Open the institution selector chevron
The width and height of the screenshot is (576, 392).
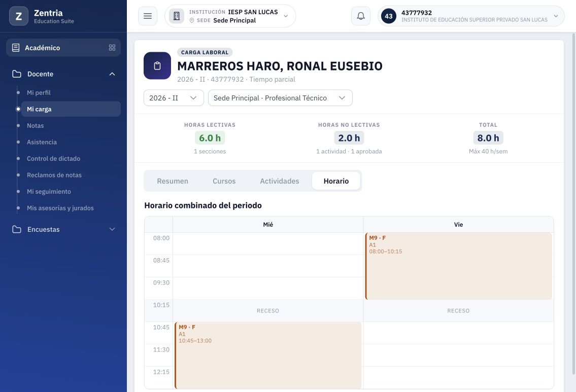(x=286, y=16)
